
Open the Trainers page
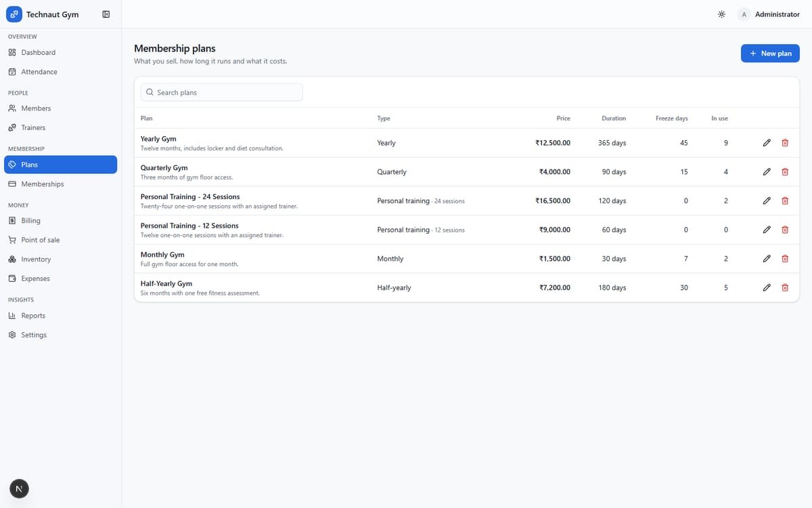click(60, 127)
